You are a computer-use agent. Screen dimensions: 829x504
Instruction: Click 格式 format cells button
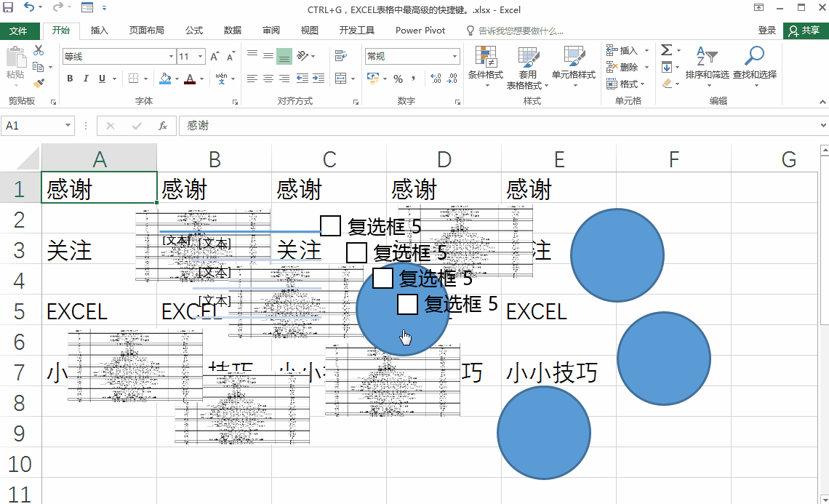(626, 84)
